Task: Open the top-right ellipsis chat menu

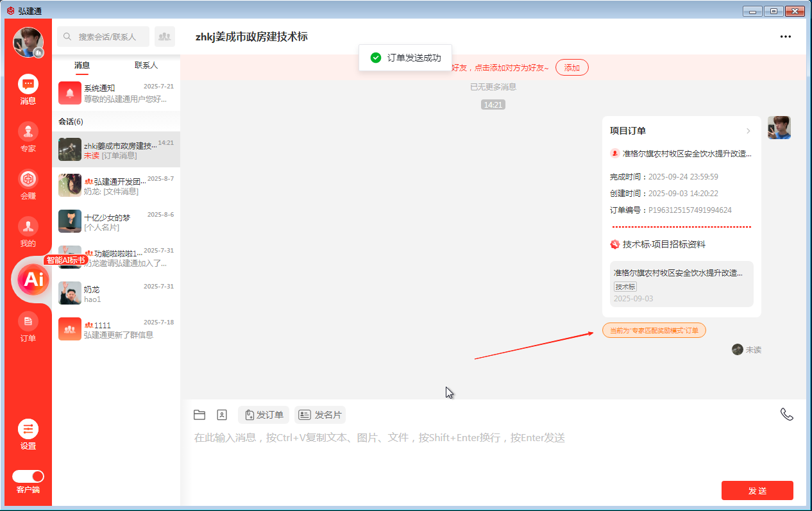Action: tap(786, 37)
